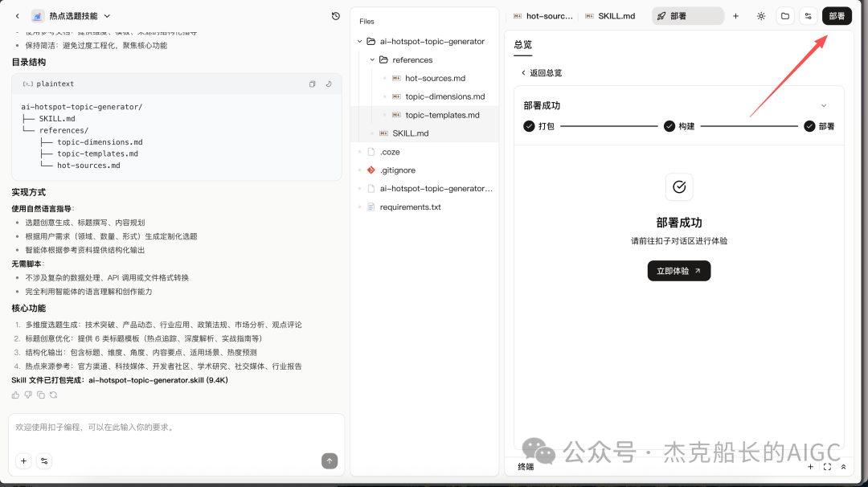Screen dimensions: 868x487
Task: Click the black 部署 deploy button
Action: click(x=837, y=16)
